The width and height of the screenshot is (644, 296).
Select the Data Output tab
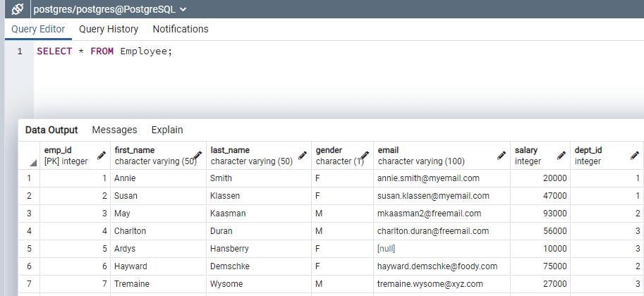(x=51, y=130)
